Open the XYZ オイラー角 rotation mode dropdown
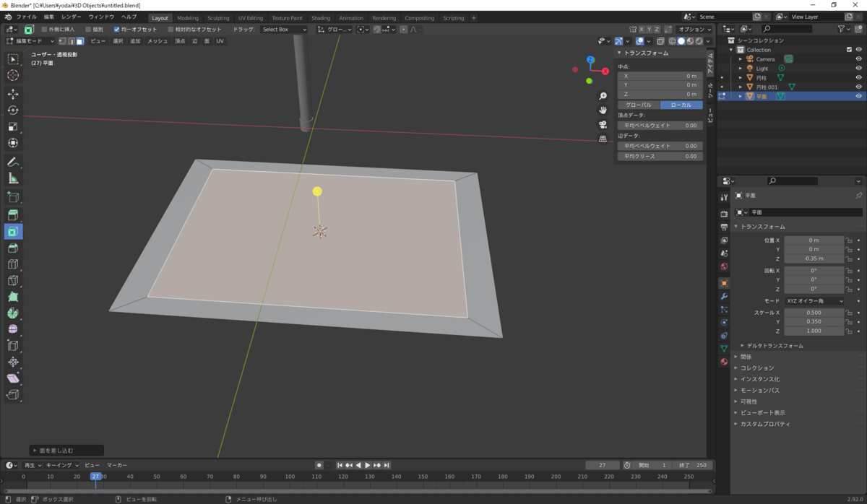 (x=814, y=301)
